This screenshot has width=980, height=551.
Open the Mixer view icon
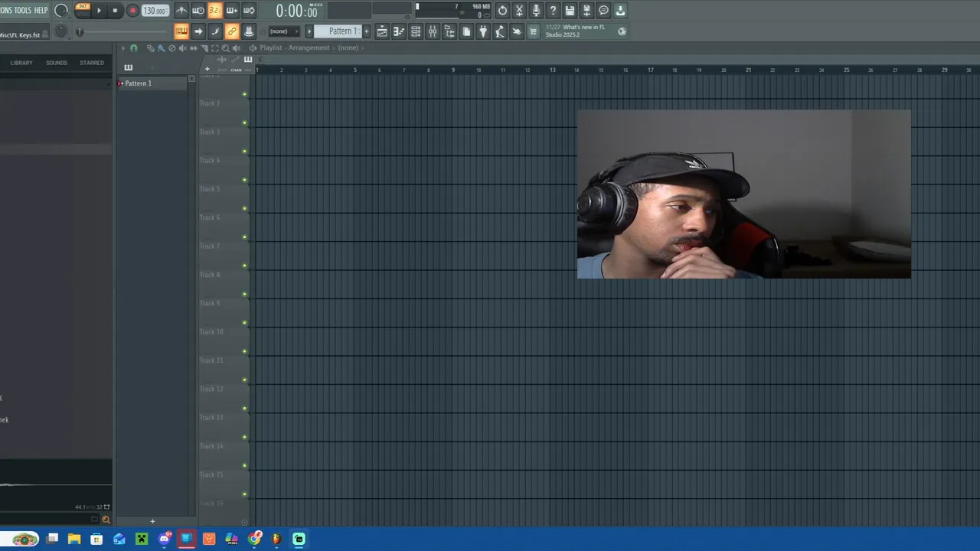click(x=433, y=31)
